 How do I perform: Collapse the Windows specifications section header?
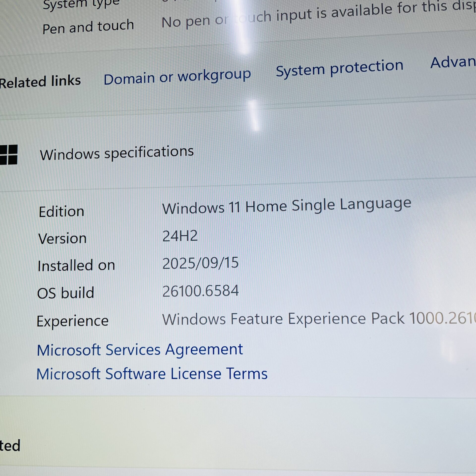click(x=117, y=153)
